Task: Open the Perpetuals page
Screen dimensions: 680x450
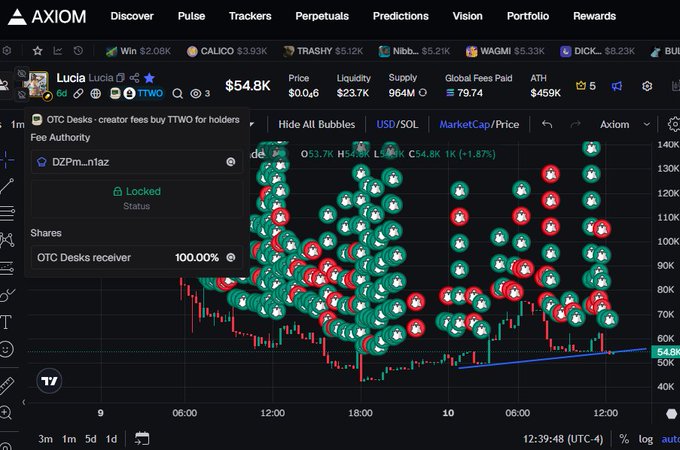Action: (x=322, y=16)
